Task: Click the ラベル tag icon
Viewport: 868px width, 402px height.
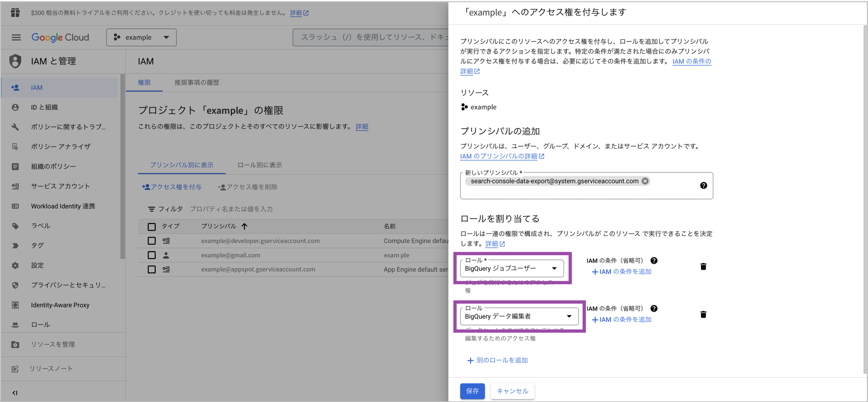Action: (15, 226)
